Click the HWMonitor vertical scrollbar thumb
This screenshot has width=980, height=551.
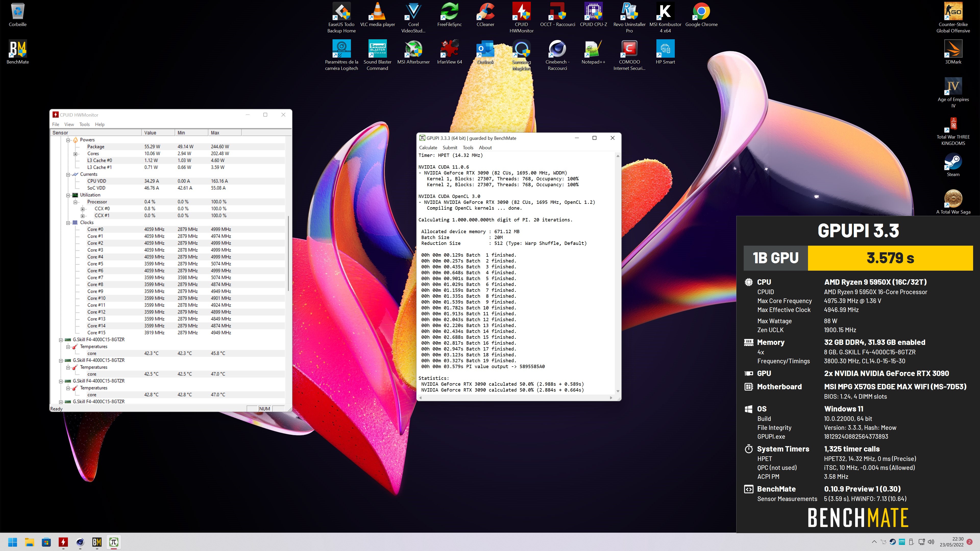(289, 254)
